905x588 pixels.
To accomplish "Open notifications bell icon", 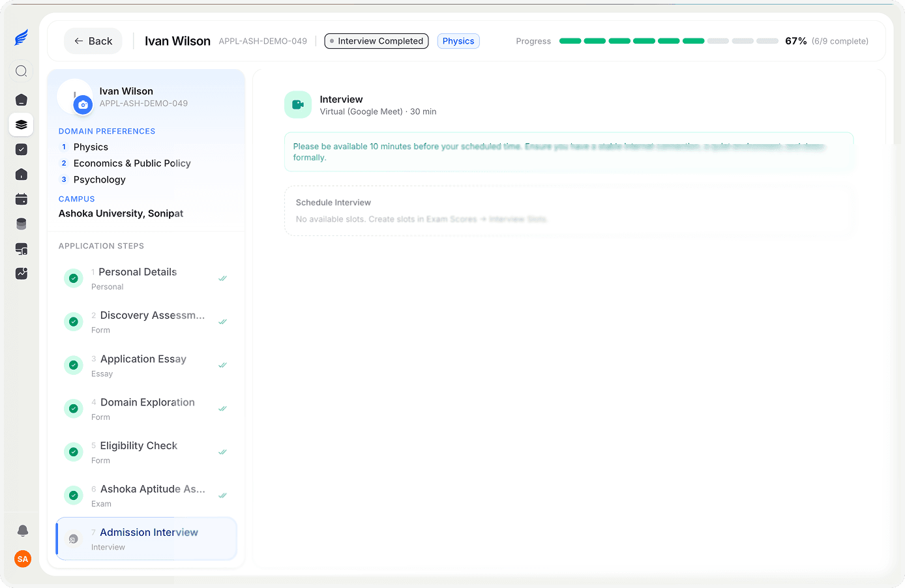I will click(23, 531).
